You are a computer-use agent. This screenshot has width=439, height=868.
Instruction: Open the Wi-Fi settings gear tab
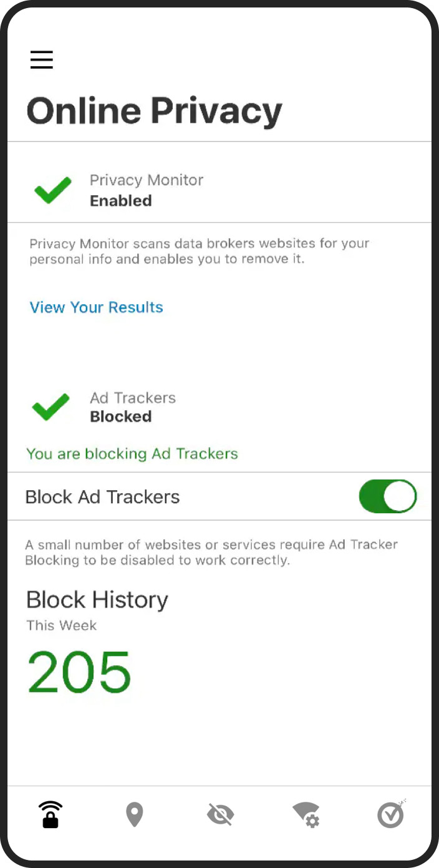click(x=306, y=815)
